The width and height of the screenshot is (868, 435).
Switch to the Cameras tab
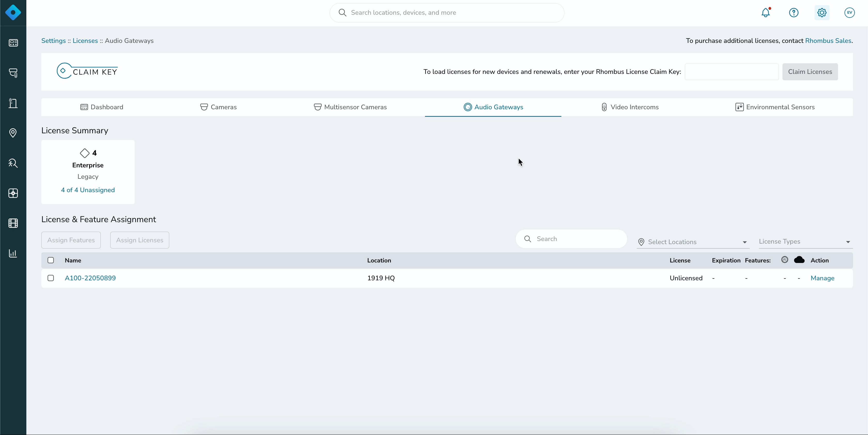(x=218, y=107)
